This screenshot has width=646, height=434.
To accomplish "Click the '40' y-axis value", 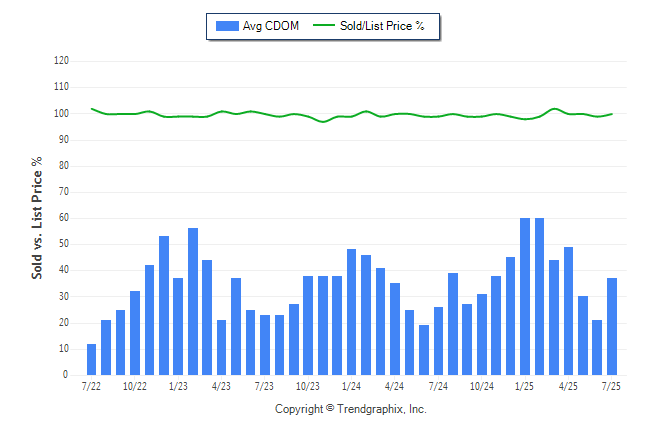I will (x=64, y=270).
